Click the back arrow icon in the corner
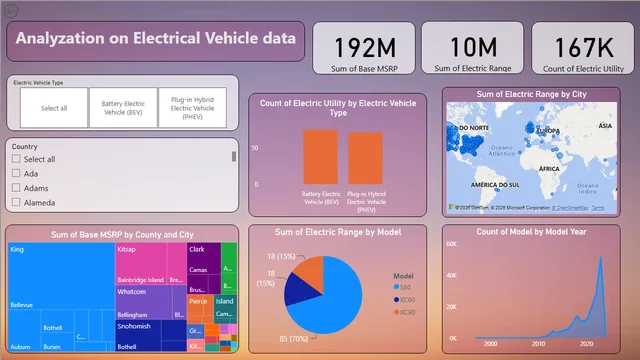The height and width of the screenshot is (360, 640). [x=11, y=11]
